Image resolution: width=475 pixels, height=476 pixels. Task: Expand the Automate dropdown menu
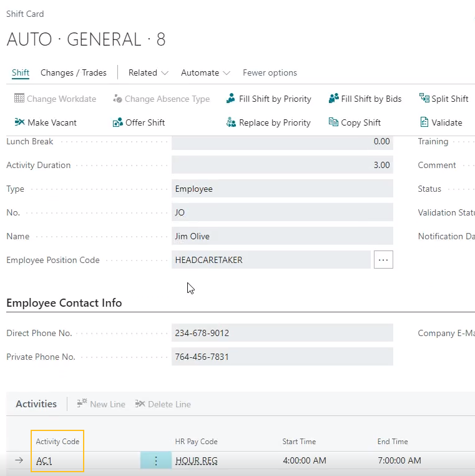pos(205,72)
